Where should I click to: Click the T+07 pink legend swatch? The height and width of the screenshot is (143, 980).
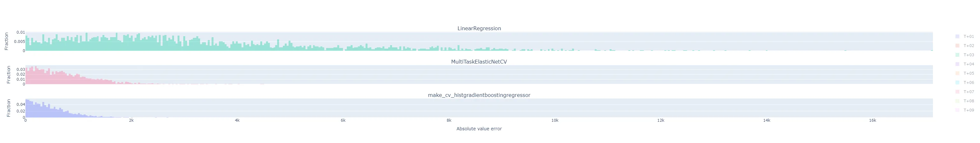[x=957, y=92]
